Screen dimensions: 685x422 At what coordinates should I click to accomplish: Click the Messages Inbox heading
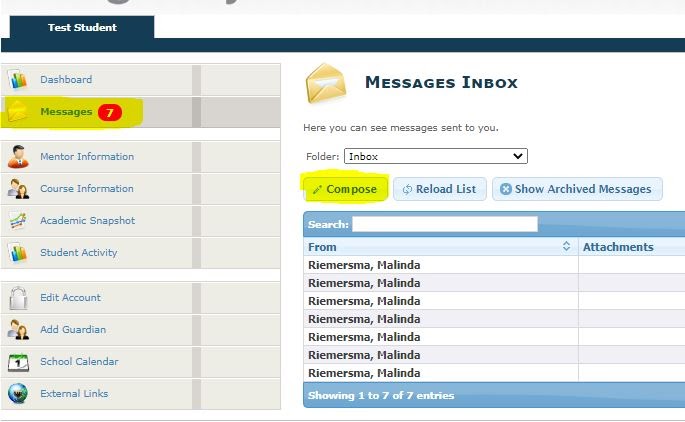coord(441,83)
